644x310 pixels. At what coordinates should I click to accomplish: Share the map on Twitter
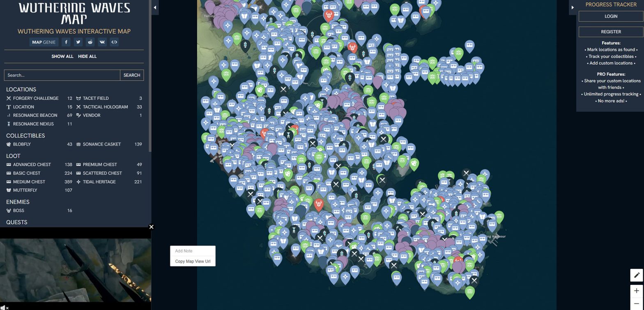78,42
